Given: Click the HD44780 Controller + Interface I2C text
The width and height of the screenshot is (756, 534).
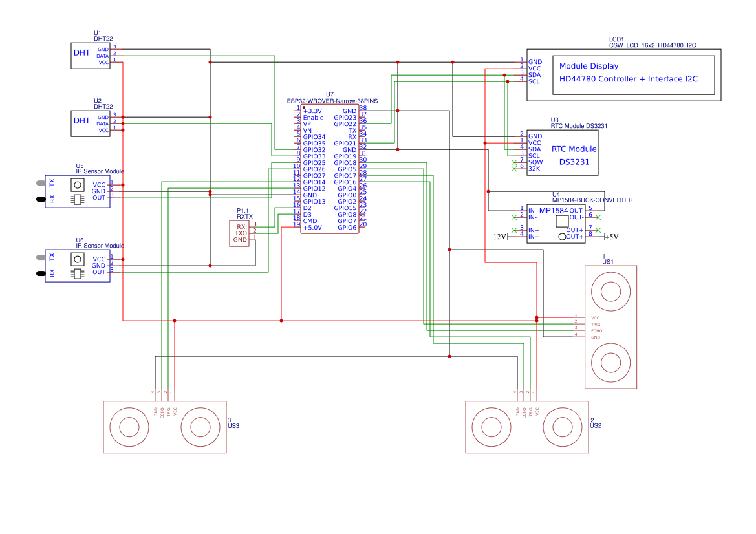Looking at the screenshot, I should click(628, 79).
